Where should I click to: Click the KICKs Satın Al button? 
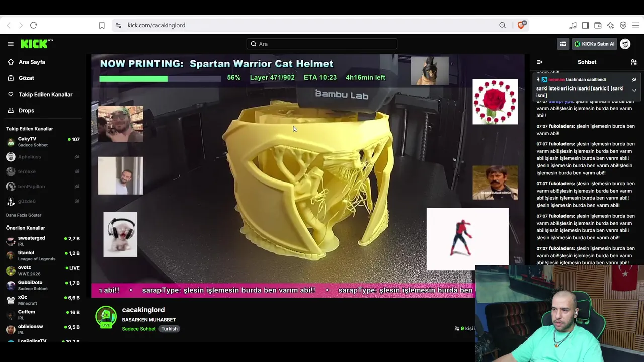tap(594, 44)
